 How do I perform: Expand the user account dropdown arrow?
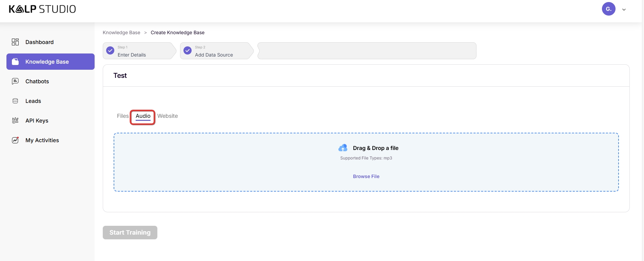[624, 9]
